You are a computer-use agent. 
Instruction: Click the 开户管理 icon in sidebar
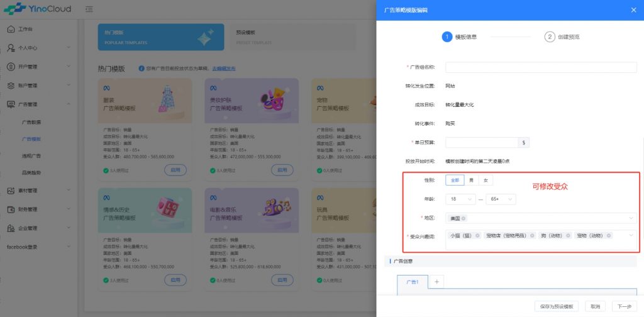(x=11, y=67)
